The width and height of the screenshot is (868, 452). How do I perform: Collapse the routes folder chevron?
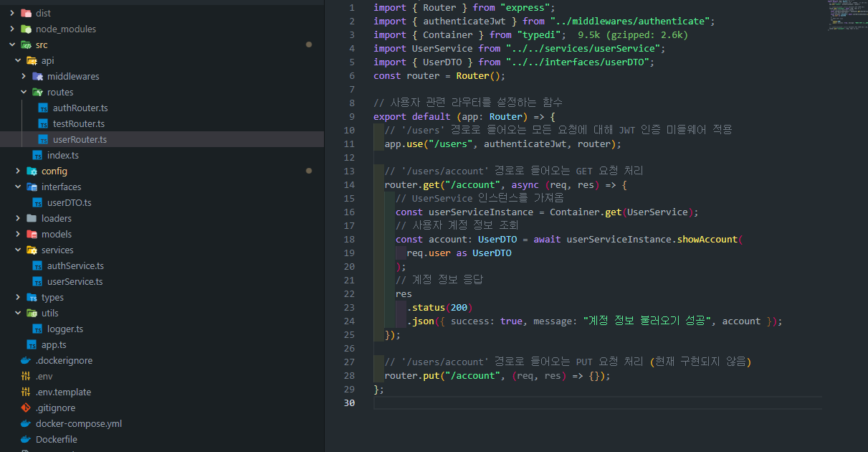24,92
